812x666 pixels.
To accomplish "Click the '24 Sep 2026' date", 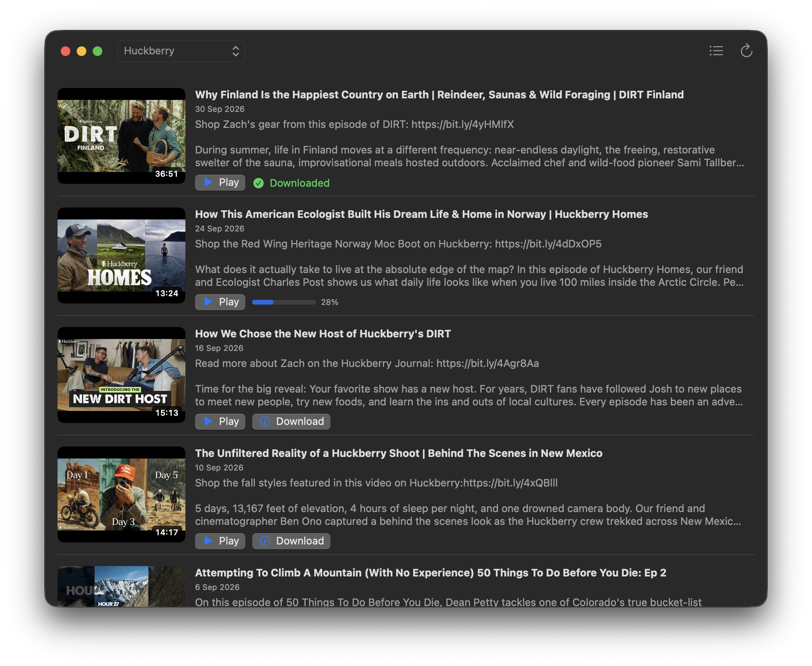I will 220,229.
